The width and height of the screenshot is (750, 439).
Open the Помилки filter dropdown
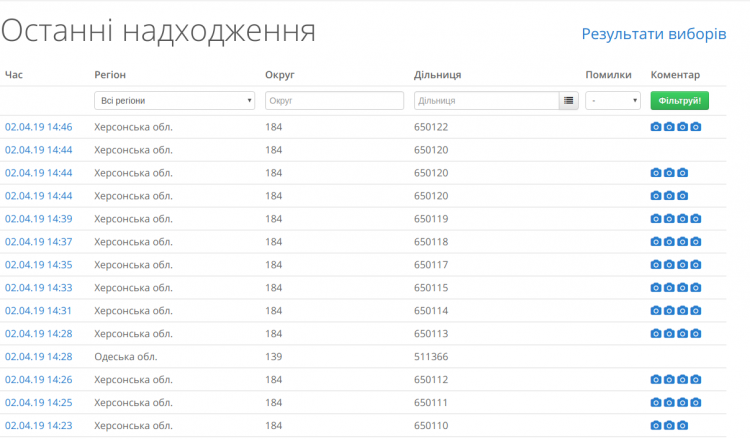(613, 100)
